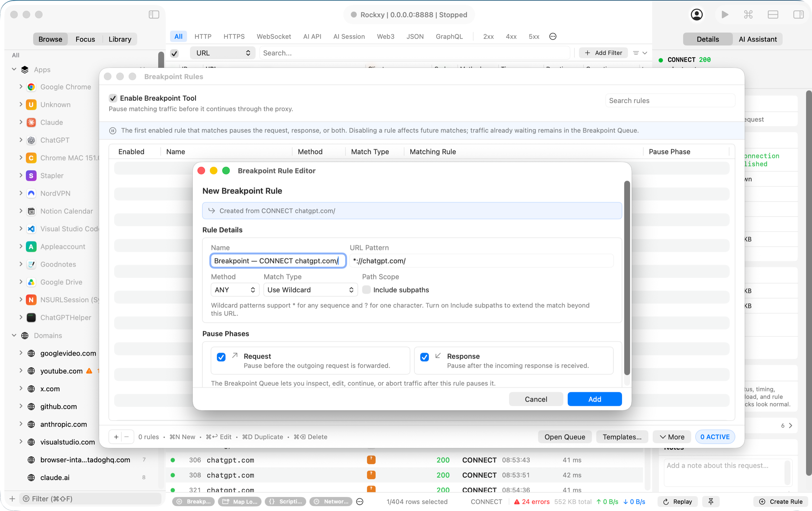Screen dimensions: 812x511
Task: Select the Stapler app icon
Action: (x=31, y=176)
